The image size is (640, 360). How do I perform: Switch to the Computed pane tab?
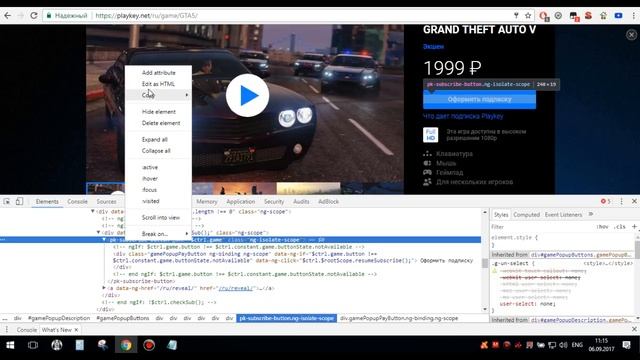tap(526, 215)
